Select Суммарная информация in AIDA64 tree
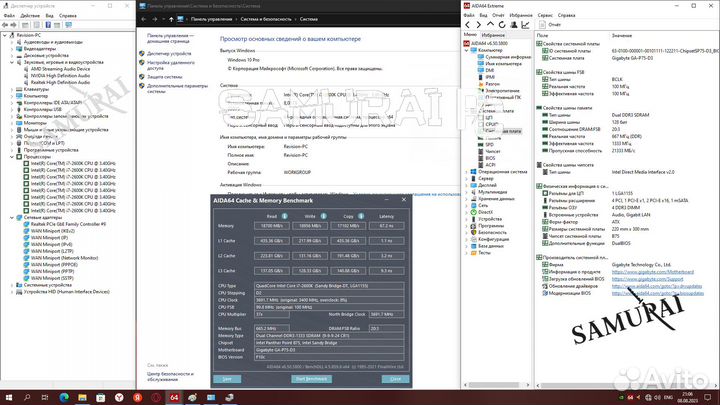 [508, 57]
